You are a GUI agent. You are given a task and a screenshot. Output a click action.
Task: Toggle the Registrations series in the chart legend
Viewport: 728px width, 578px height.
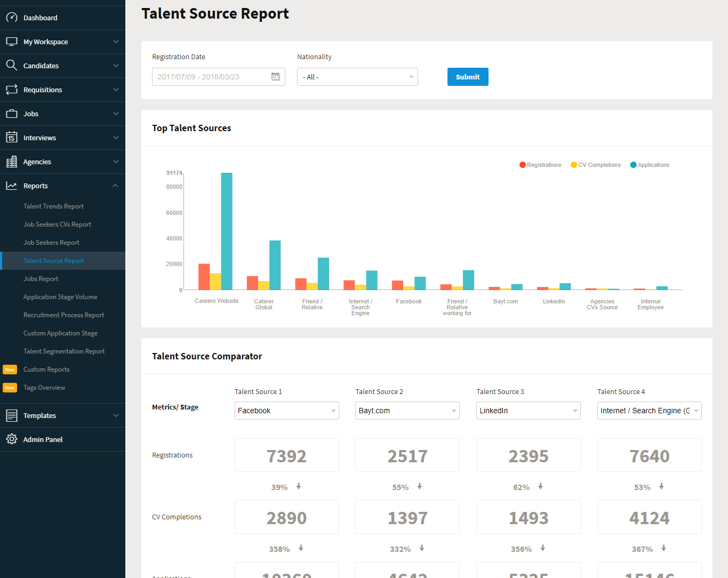pos(540,165)
